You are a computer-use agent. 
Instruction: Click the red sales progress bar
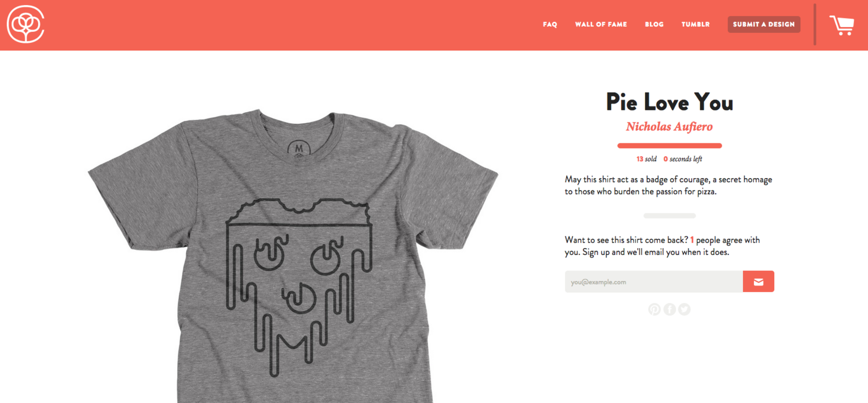coord(670,146)
